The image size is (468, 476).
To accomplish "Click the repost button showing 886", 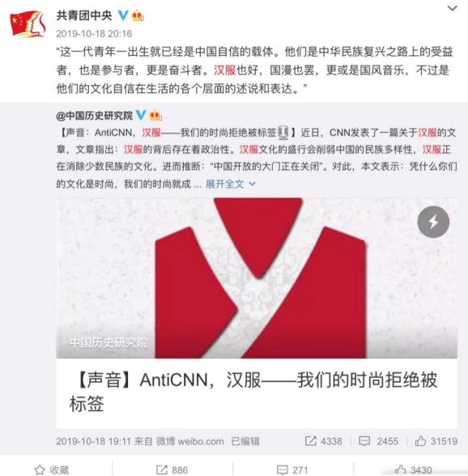I will 172,470.
